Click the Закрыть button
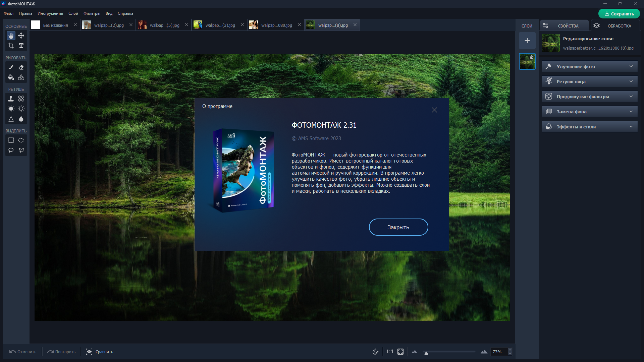 pos(398,227)
